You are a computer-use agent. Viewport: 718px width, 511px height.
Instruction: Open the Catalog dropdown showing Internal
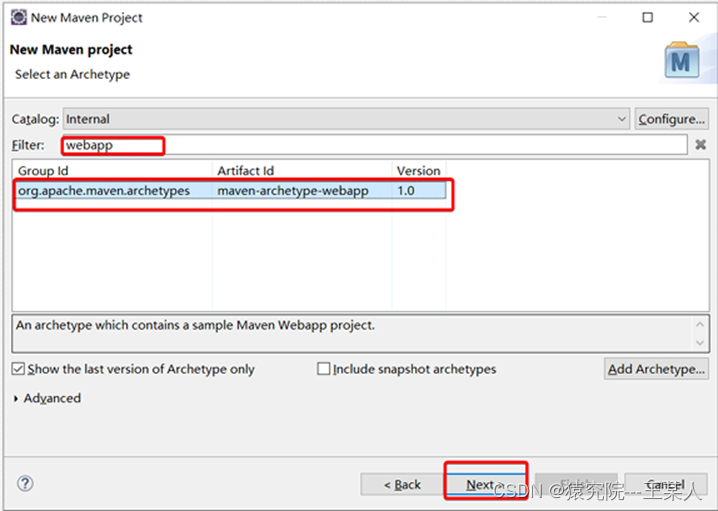(x=347, y=119)
